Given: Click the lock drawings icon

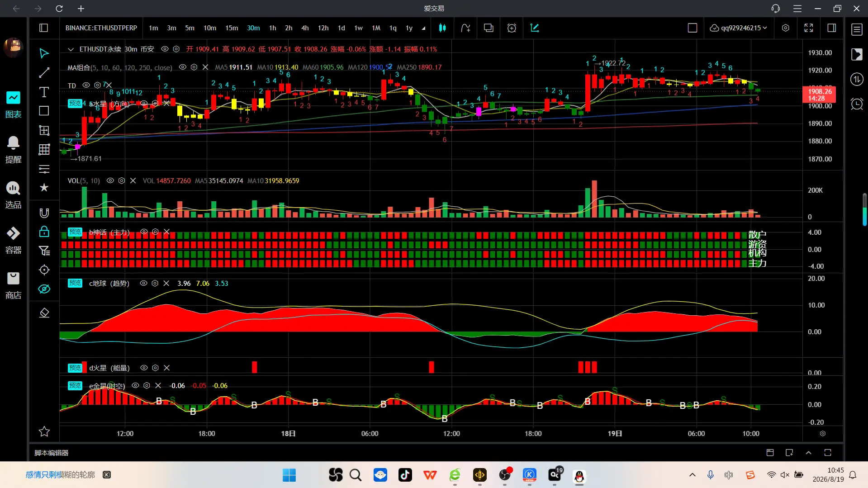Looking at the screenshot, I should click(44, 232).
